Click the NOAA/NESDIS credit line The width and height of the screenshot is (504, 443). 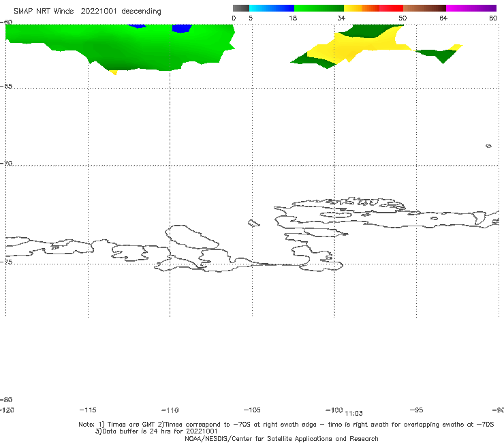tap(281, 438)
